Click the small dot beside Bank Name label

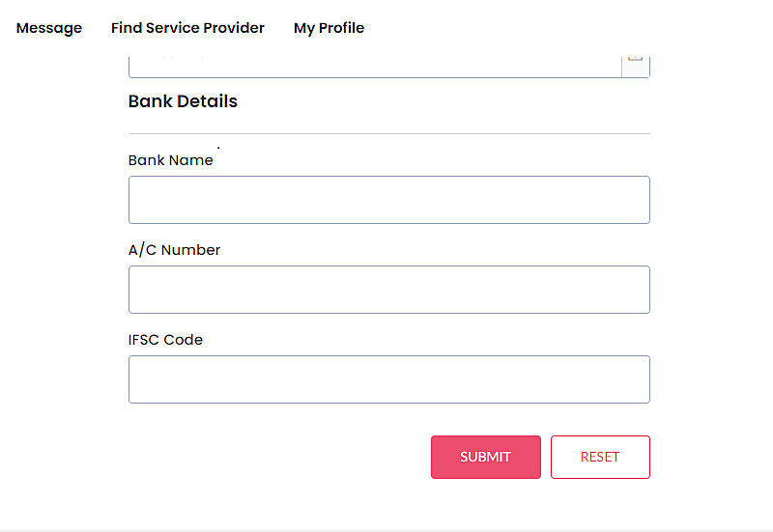click(218, 148)
